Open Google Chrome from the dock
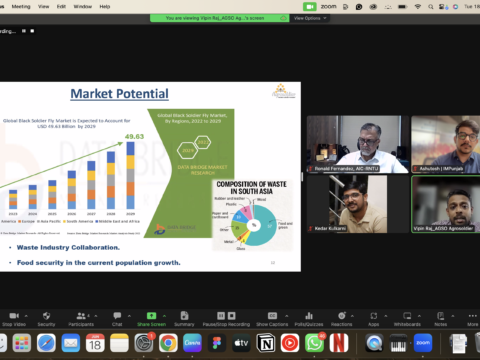The height and width of the screenshot is (360, 480). click(168, 343)
